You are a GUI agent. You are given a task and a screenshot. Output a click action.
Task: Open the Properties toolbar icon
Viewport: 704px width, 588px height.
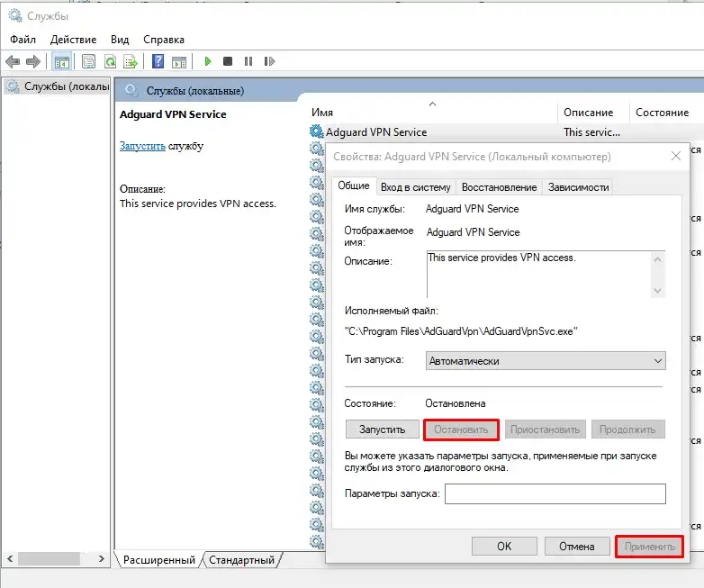(88, 61)
